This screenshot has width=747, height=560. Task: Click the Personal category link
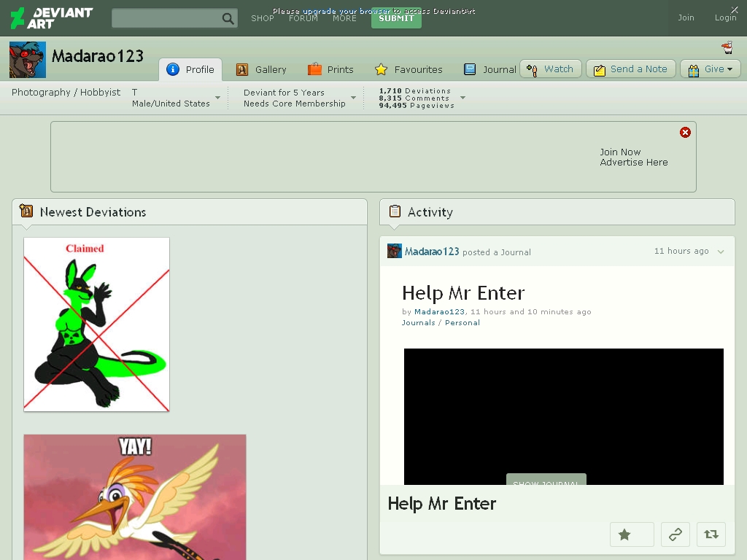coord(462,323)
